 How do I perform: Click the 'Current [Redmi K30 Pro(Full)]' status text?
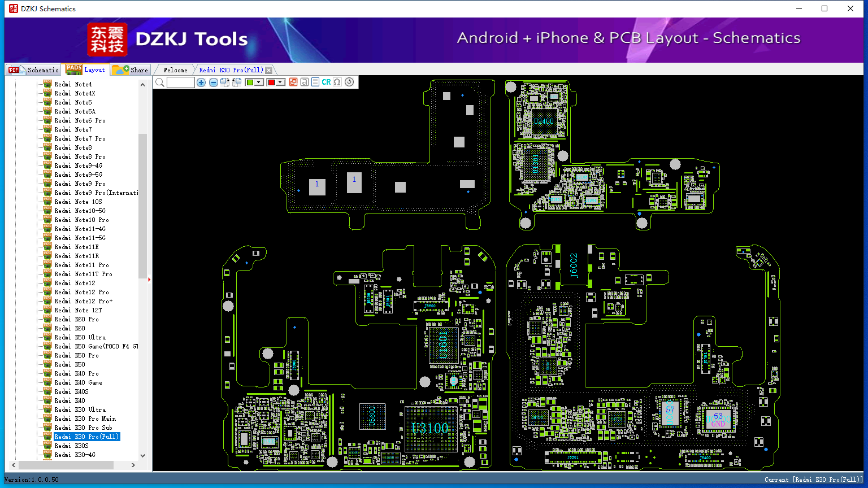[x=814, y=480]
